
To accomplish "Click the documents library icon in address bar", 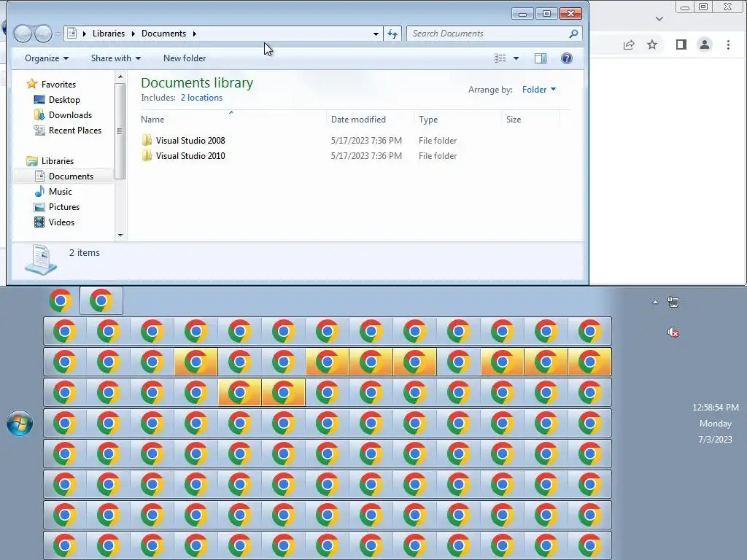I will [72, 34].
